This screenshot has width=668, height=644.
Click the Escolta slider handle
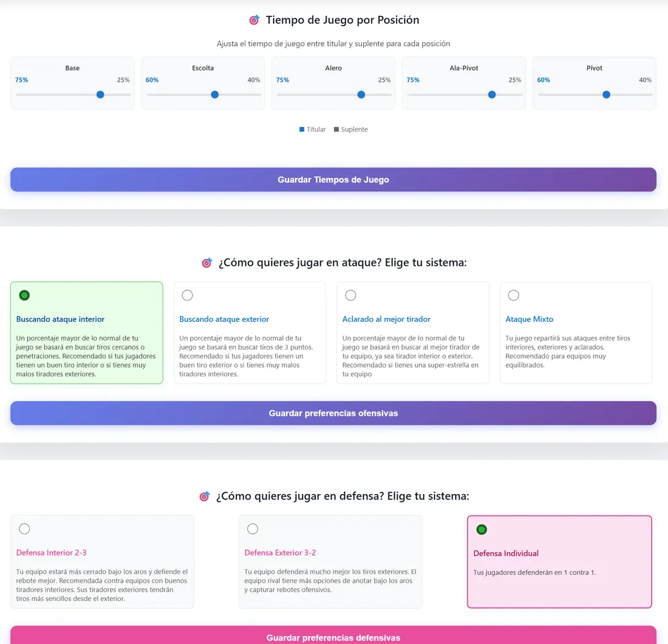pyautogui.click(x=215, y=95)
